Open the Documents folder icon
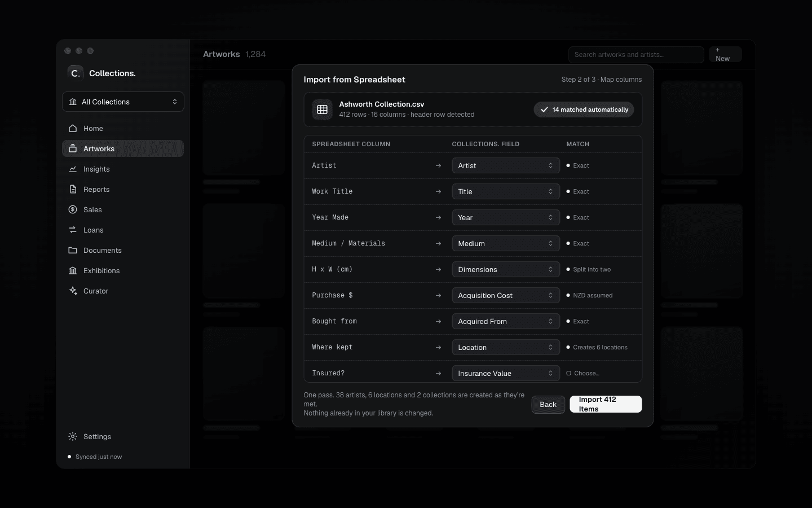This screenshot has height=508, width=812. (x=73, y=250)
